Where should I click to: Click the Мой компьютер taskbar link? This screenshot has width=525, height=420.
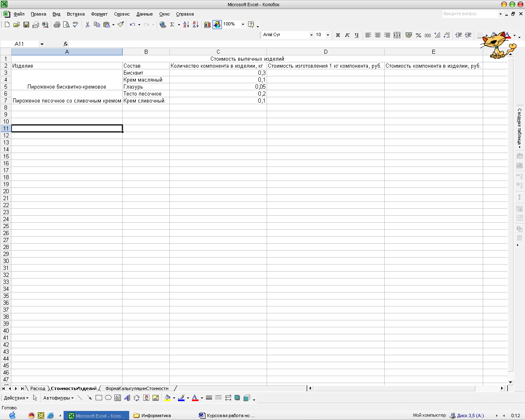pos(429,415)
